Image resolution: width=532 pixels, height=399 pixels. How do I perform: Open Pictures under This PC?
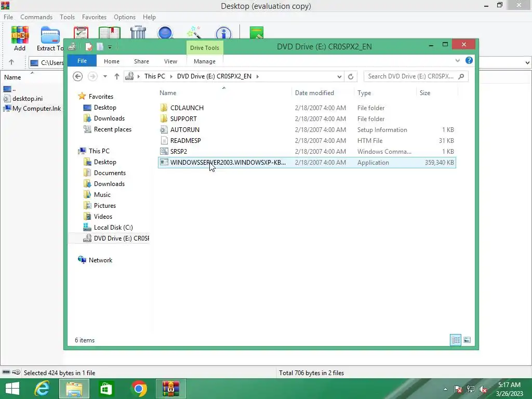point(104,206)
